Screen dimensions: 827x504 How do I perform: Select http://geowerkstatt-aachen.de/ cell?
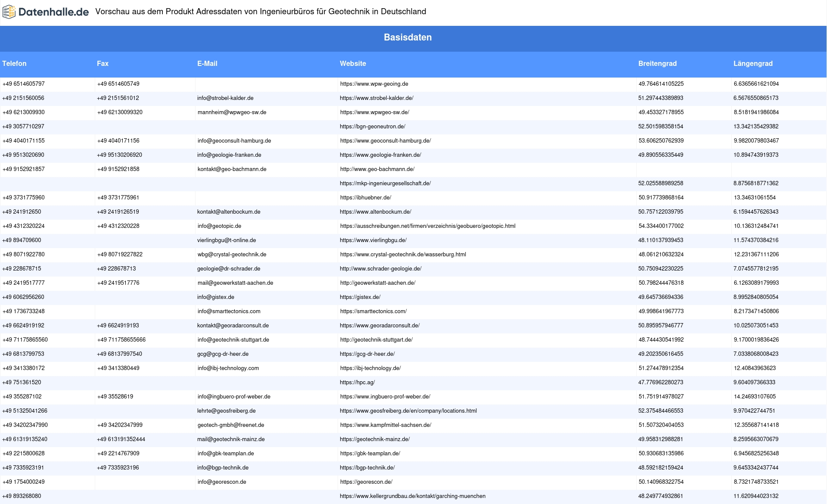(x=378, y=283)
